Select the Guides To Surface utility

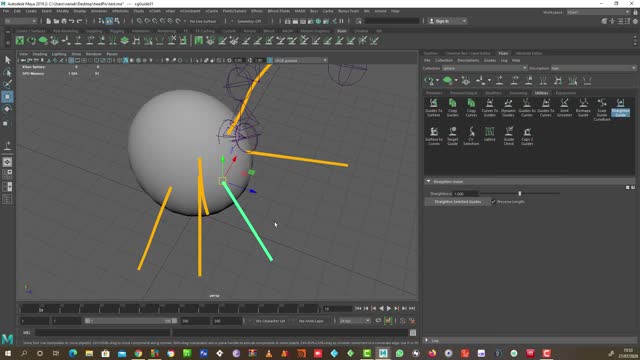click(433, 107)
